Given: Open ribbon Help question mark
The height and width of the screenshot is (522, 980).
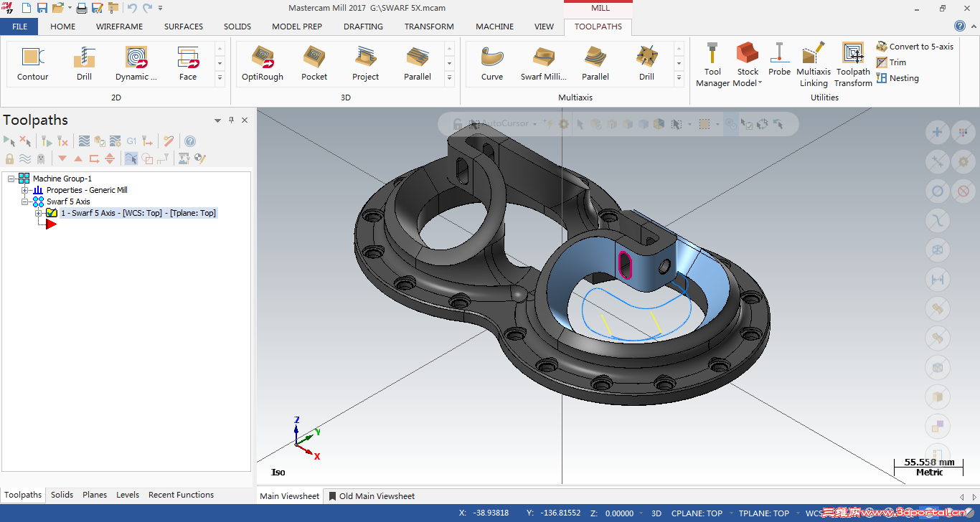Looking at the screenshot, I should click(960, 26).
